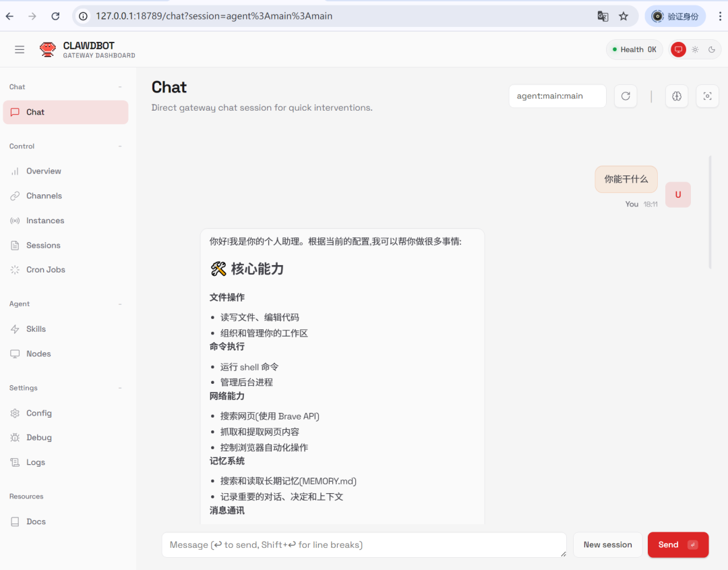Screen dimensions: 728x570
Task: Open the brain/memory inspector icon
Action: pos(676,96)
